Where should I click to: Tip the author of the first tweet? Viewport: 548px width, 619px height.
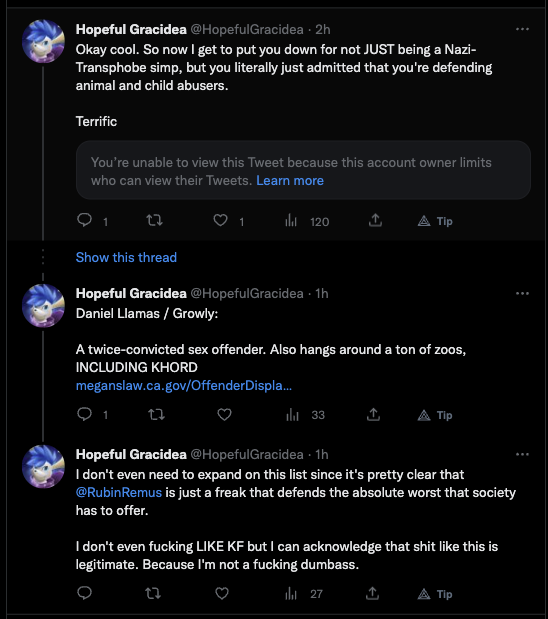click(435, 221)
